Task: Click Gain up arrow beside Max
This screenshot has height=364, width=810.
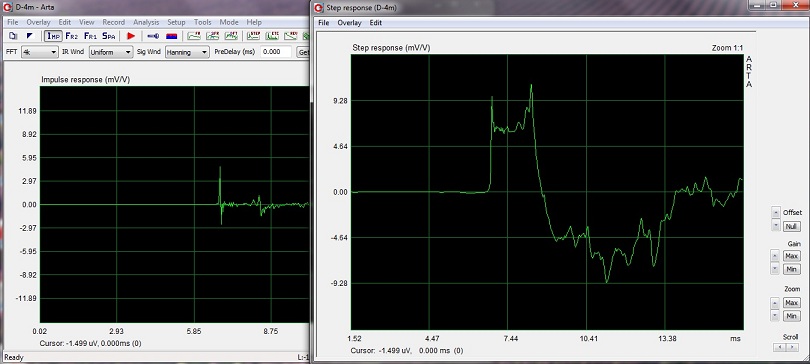Action: pyautogui.click(x=775, y=256)
